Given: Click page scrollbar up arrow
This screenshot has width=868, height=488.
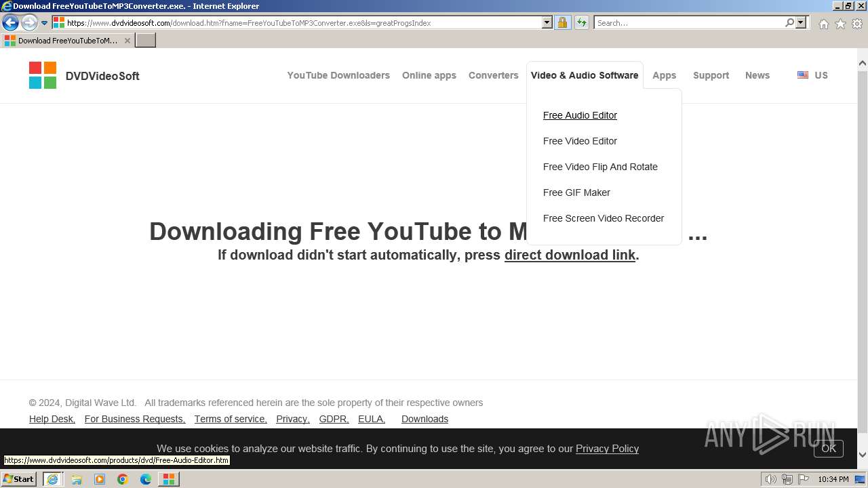Looking at the screenshot, I should [x=863, y=64].
